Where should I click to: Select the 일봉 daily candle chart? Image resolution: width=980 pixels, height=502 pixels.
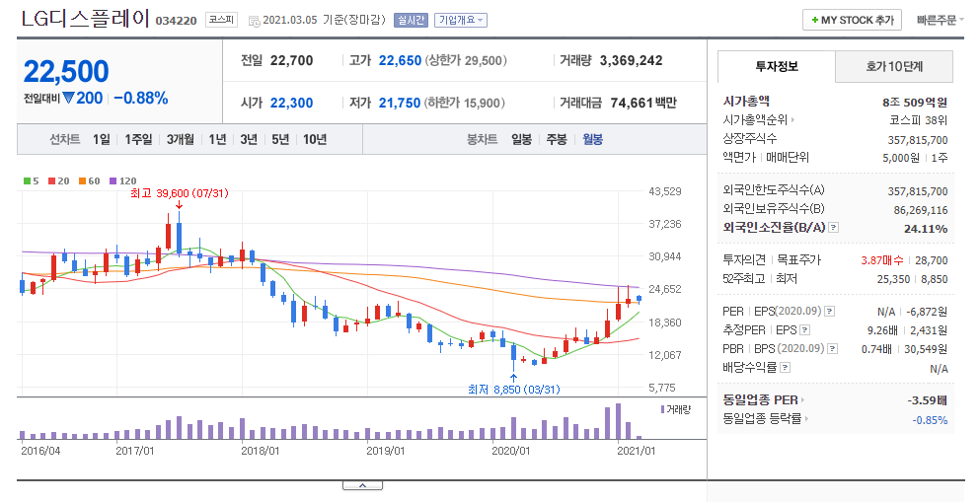tap(521, 139)
